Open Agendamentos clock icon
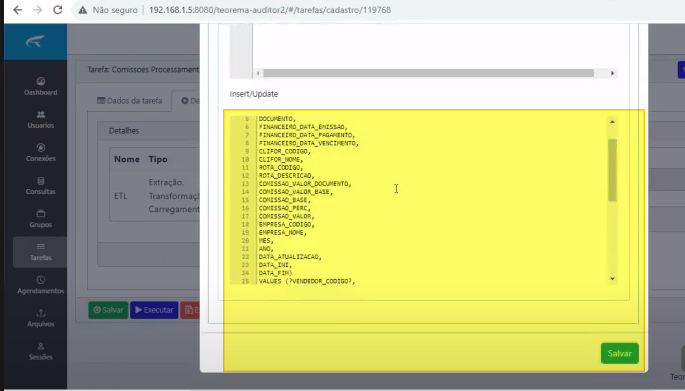This screenshot has width=685, height=391. 41,280
